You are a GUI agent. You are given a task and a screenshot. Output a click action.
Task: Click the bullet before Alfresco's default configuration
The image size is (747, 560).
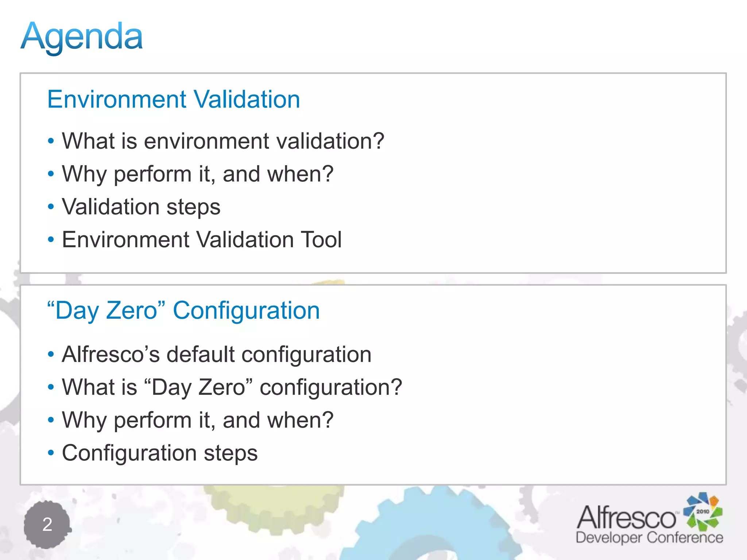pyautogui.click(x=51, y=354)
